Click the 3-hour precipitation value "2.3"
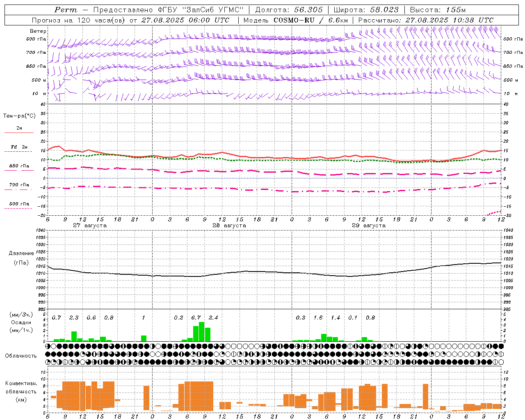Screen dimensions: 525x420 74,318
